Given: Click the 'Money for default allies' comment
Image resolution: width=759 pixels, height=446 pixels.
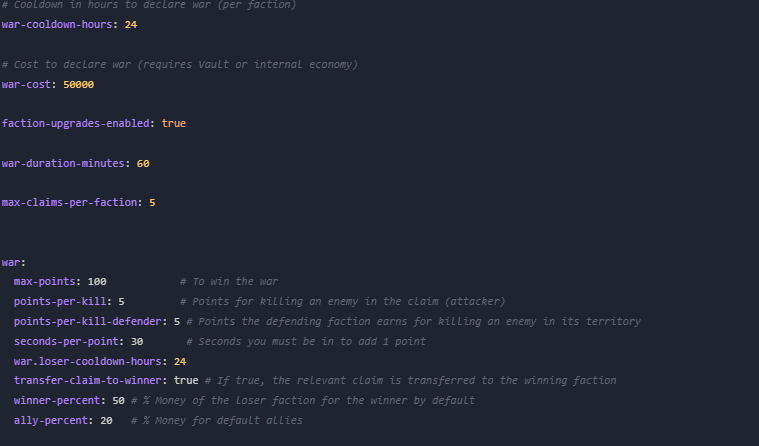Looking at the screenshot, I should pos(217,421).
